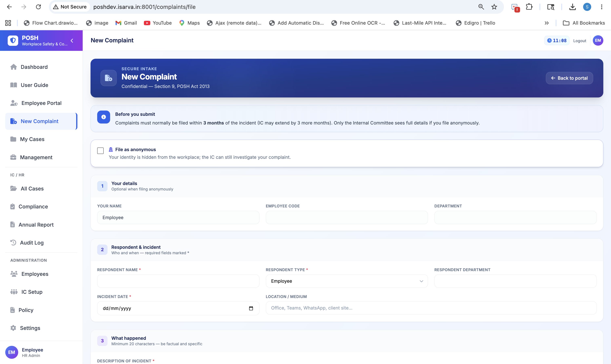Viewport: 611px width, 364px height.
Task: Open the Edigro | Trello bookmark
Action: (x=475, y=23)
